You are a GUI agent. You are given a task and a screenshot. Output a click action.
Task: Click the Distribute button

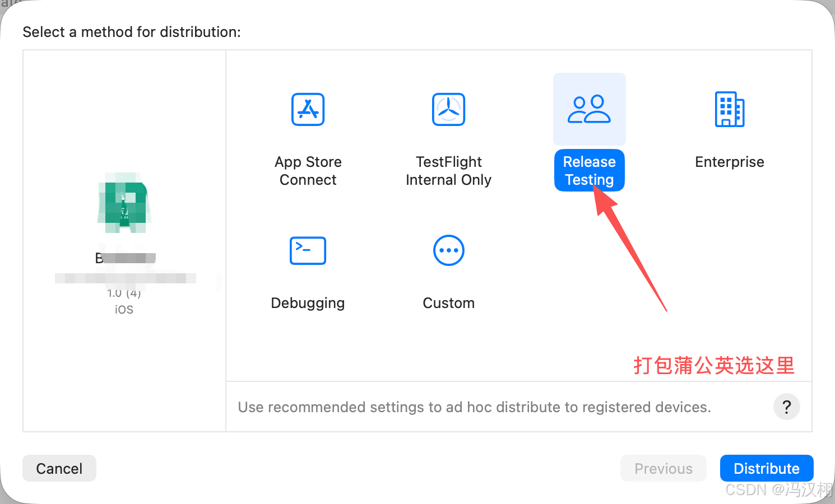point(767,468)
